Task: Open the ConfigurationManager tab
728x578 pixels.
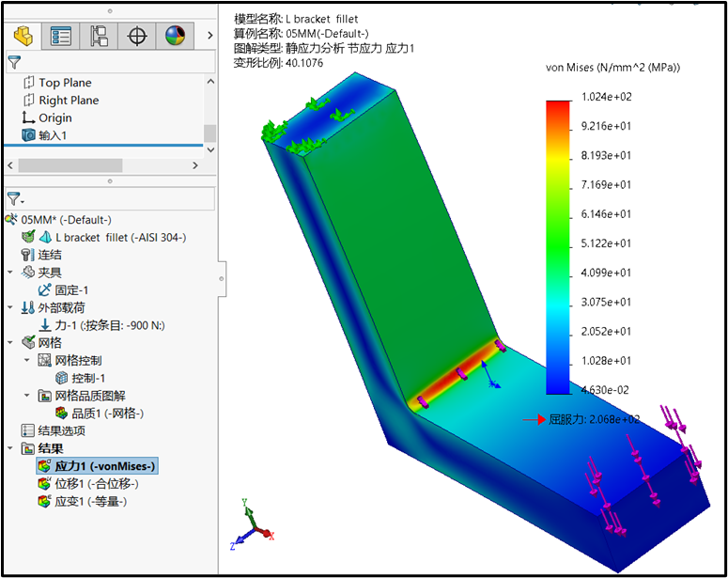Action: click(x=99, y=36)
